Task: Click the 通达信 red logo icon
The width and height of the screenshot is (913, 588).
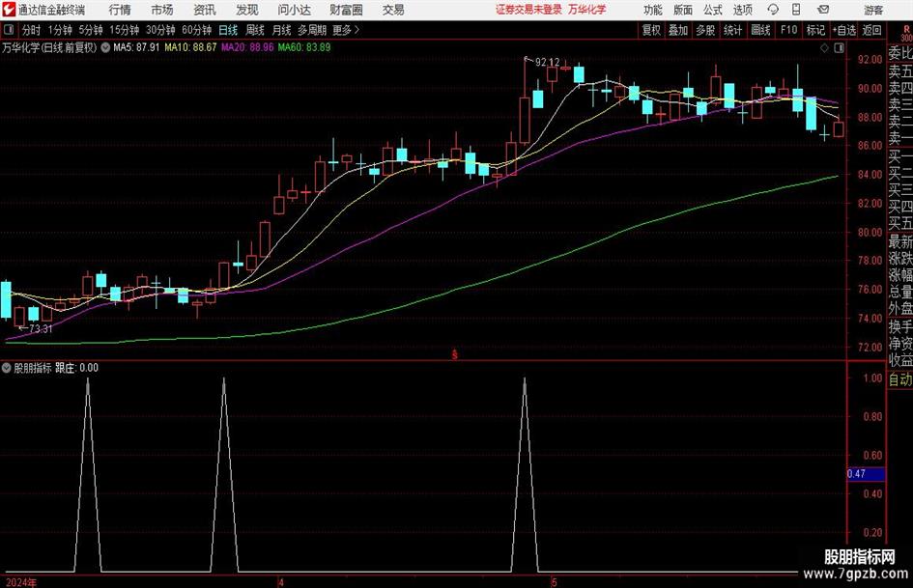Action: pyautogui.click(x=8, y=10)
